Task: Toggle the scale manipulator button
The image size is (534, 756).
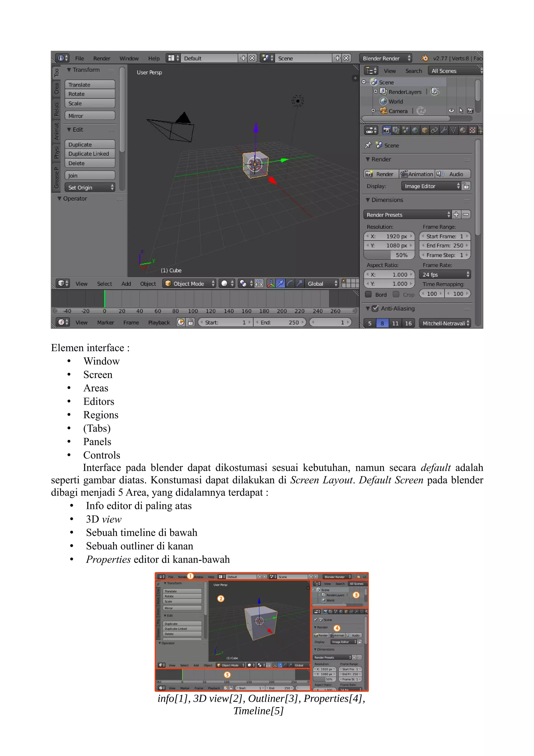Action: 299,283
